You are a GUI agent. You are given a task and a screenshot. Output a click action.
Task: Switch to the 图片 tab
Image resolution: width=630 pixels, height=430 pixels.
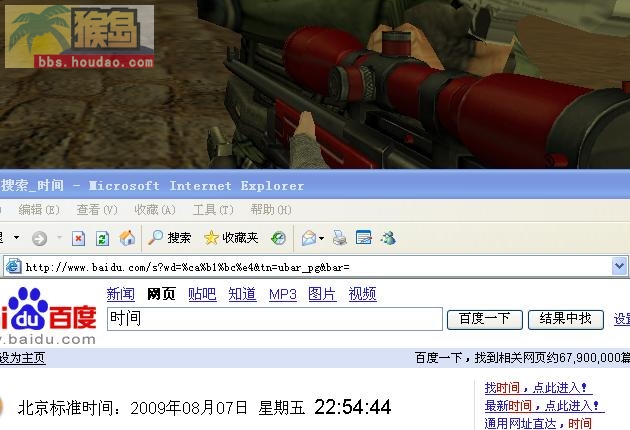(322, 294)
